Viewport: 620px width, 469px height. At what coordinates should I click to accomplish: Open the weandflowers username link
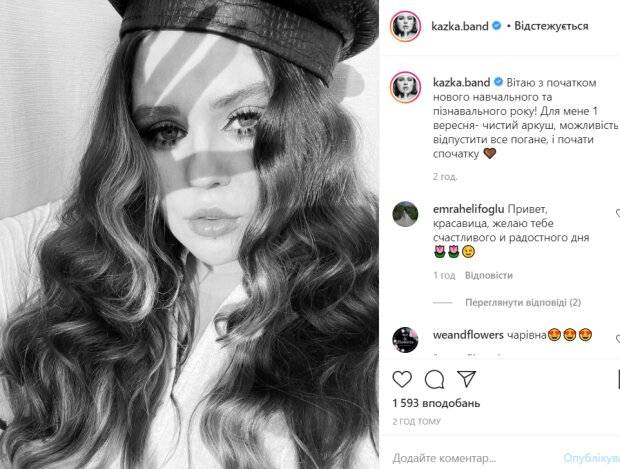coord(468,335)
